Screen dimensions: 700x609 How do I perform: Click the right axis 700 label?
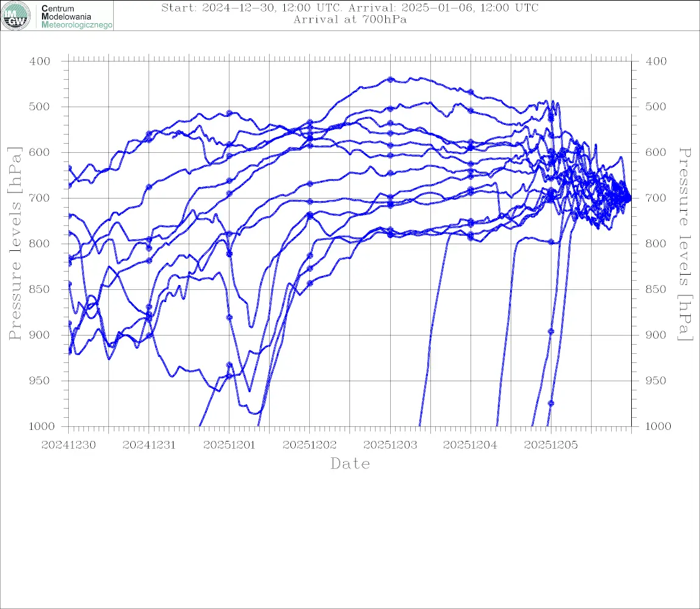(x=656, y=198)
